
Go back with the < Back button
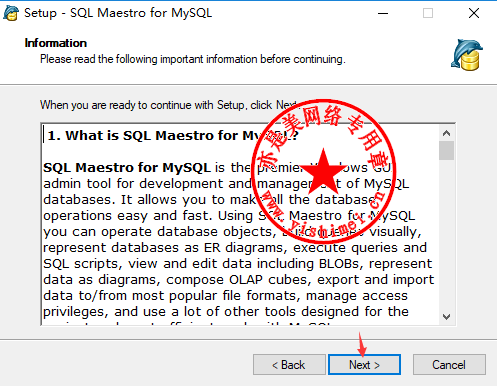click(289, 364)
